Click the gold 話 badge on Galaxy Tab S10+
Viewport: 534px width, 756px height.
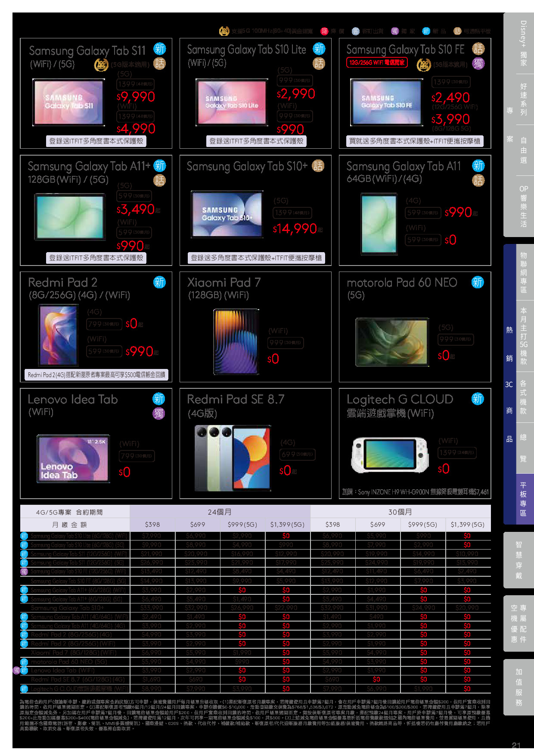coord(318,166)
